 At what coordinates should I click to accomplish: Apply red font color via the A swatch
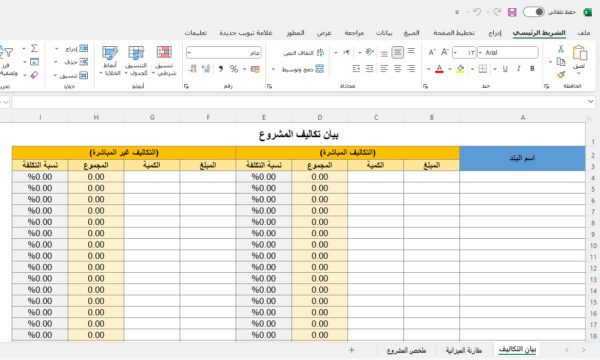pos(439,69)
